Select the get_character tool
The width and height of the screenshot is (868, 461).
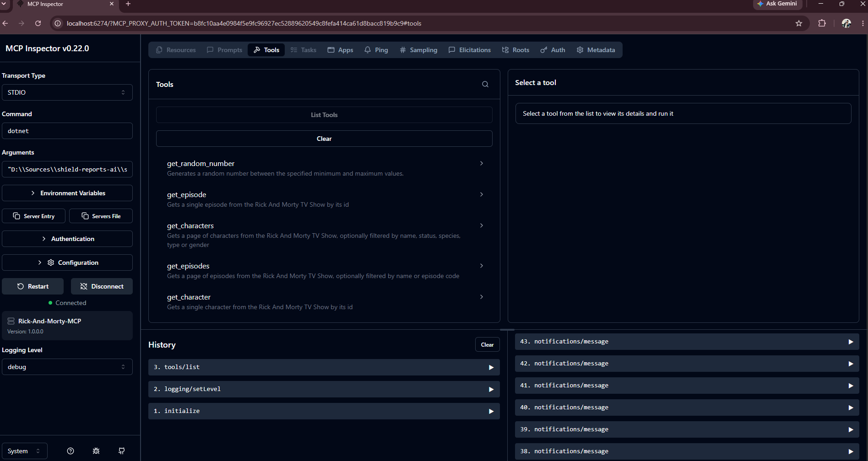point(324,302)
